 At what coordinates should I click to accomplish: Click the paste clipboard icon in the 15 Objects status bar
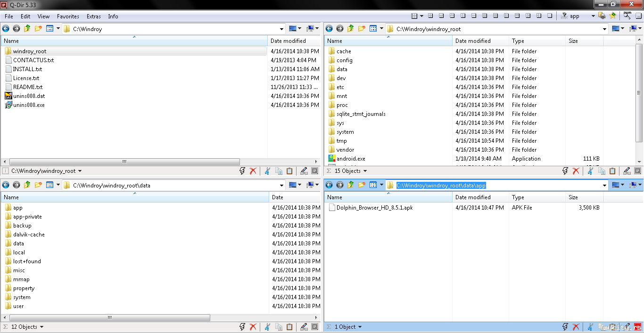[x=612, y=171]
